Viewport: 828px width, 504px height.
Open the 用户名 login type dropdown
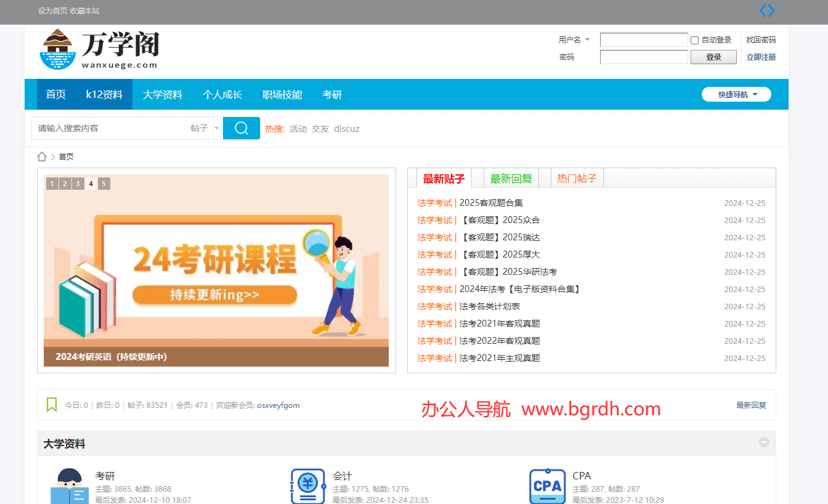[574, 39]
